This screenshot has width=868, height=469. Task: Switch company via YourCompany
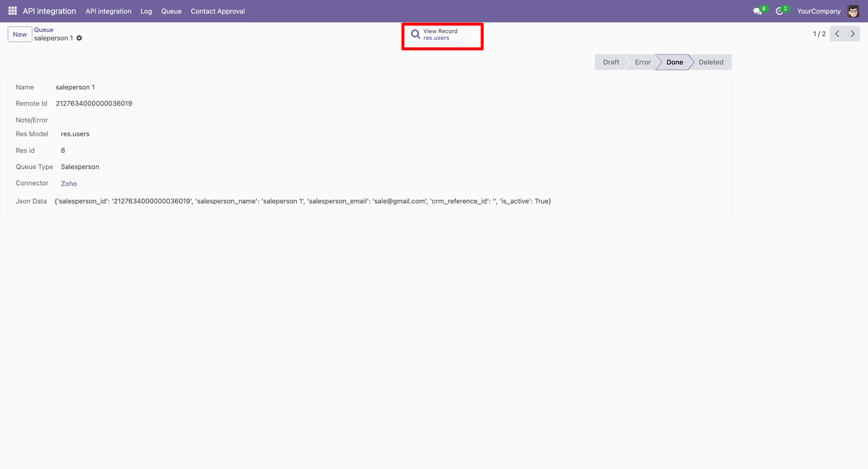[x=819, y=11]
